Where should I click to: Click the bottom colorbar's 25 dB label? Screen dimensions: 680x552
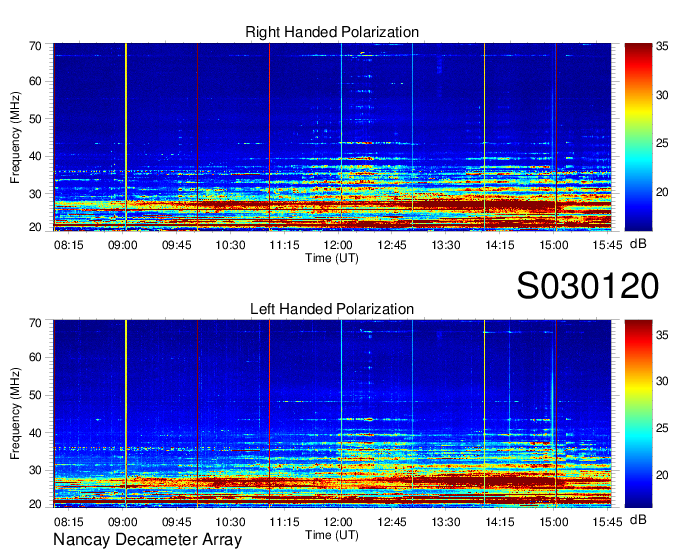[x=662, y=428]
